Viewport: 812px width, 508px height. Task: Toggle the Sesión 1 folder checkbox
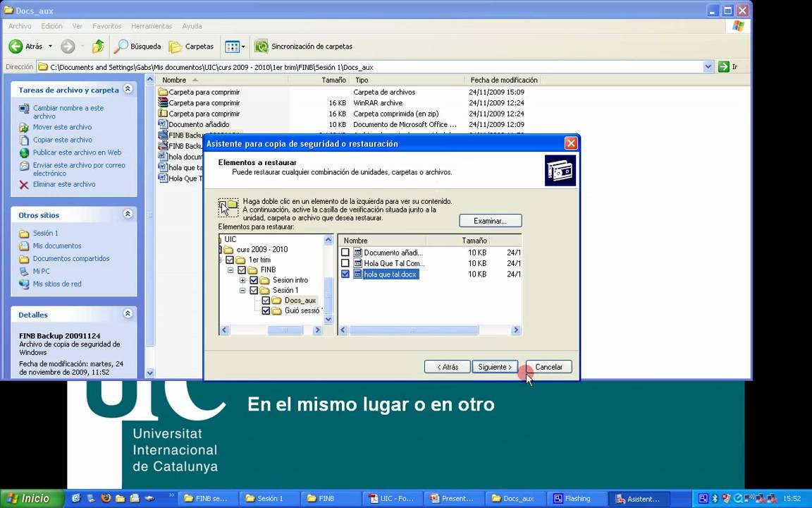(254, 291)
